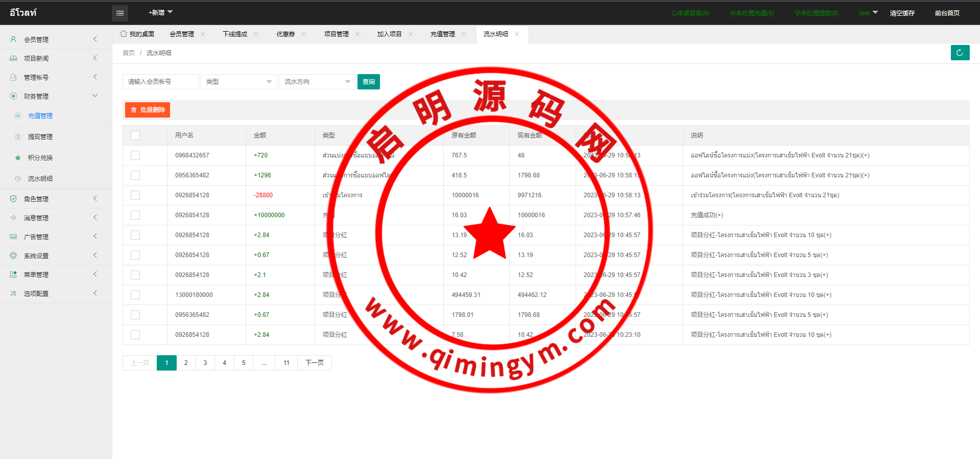Open the 流水方向 dropdown
Viewport: 980px width, 459px height.
coord(317,82)
